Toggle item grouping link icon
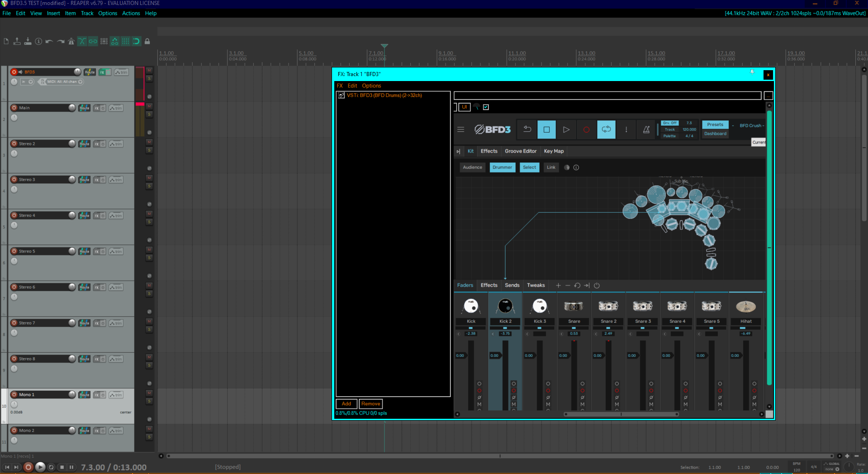The width and height of the screenshot is (868, 474). click(x=93, y=41)
